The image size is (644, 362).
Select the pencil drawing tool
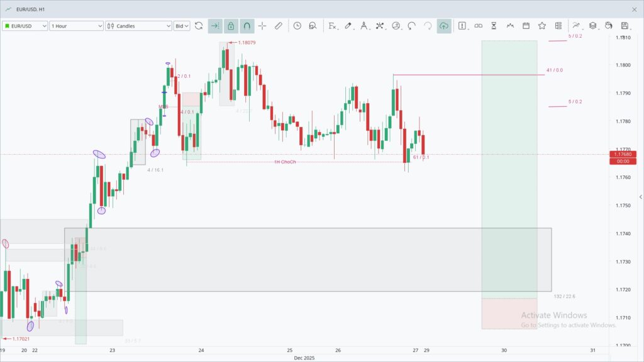(x=348, y=26)
